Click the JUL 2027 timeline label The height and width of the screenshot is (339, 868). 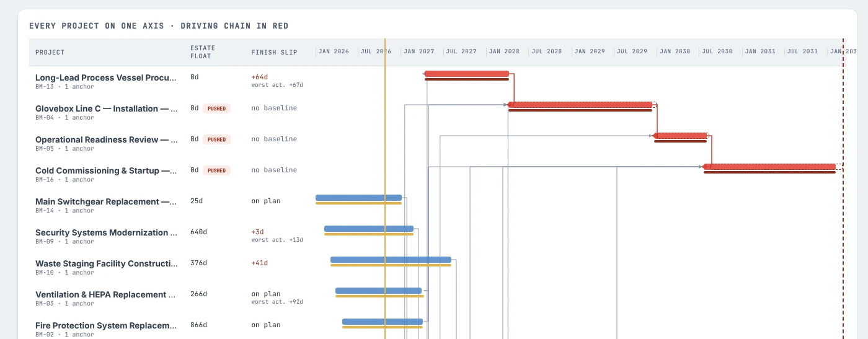tap(461, 51)
